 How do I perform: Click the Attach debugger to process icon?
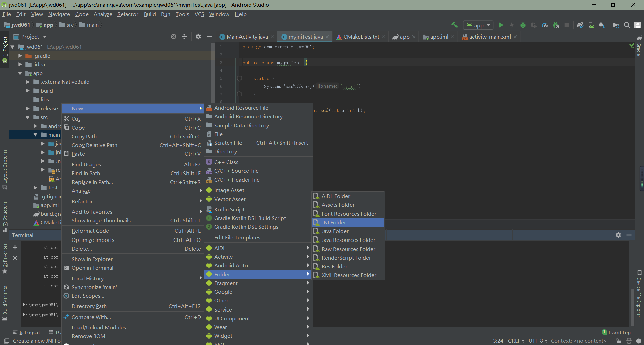tap(556, 25)
